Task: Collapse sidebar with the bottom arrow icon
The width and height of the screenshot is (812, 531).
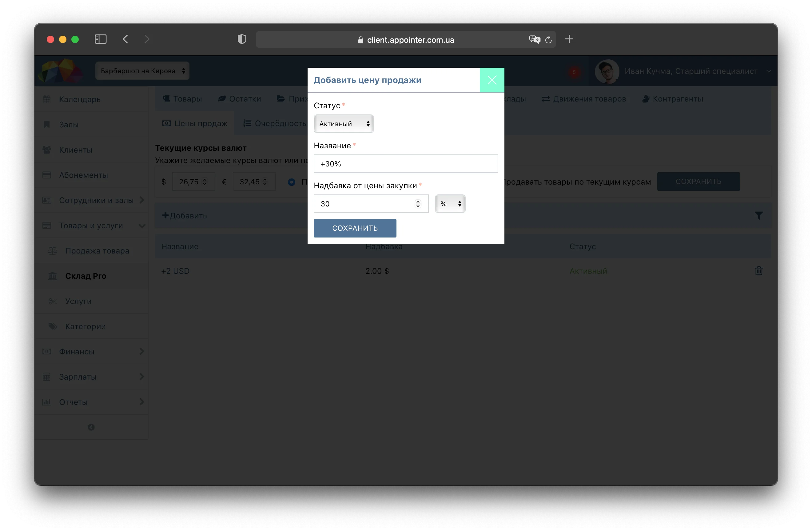Action: 91,427
